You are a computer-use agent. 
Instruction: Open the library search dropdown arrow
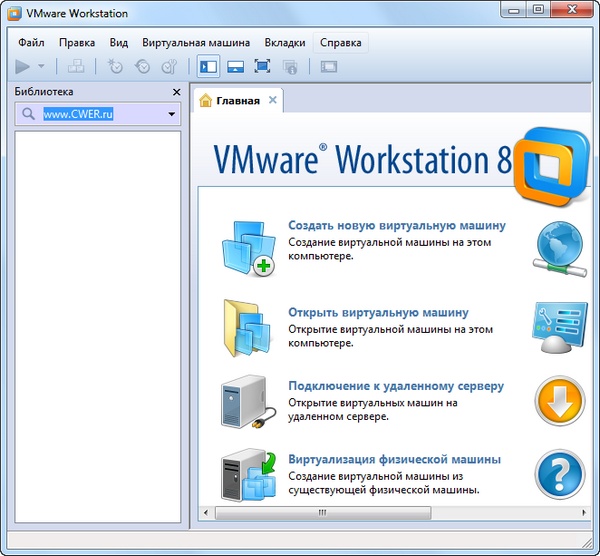point(171,115)
